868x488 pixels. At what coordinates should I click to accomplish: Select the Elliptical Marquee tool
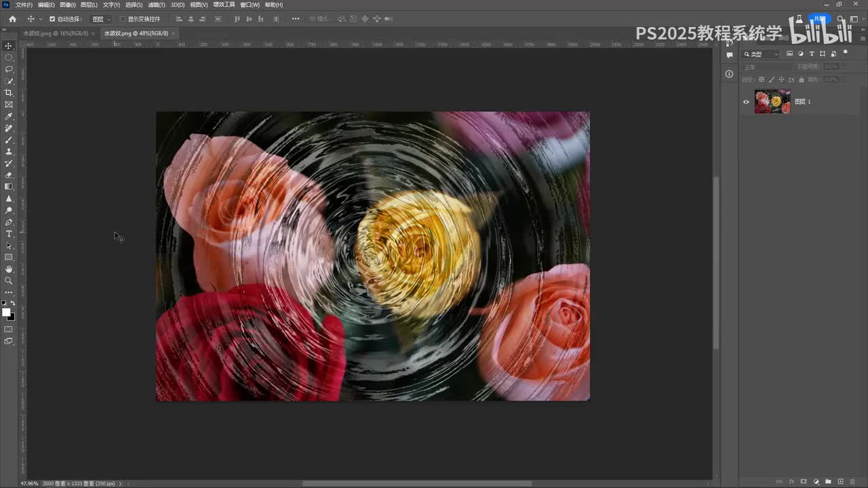point(9,58)
